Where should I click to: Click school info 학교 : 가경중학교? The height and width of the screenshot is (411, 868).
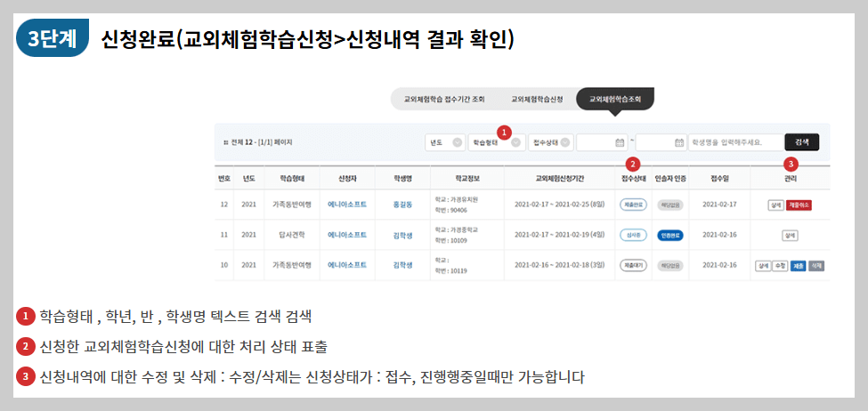[x=457, y=229]
